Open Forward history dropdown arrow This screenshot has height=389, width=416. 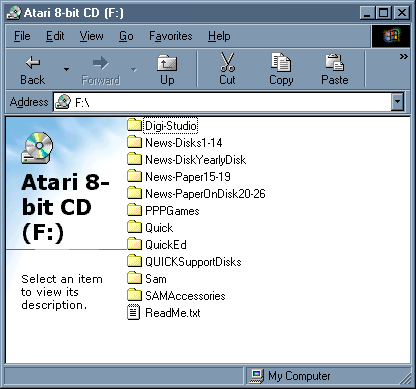click(134, 69)
